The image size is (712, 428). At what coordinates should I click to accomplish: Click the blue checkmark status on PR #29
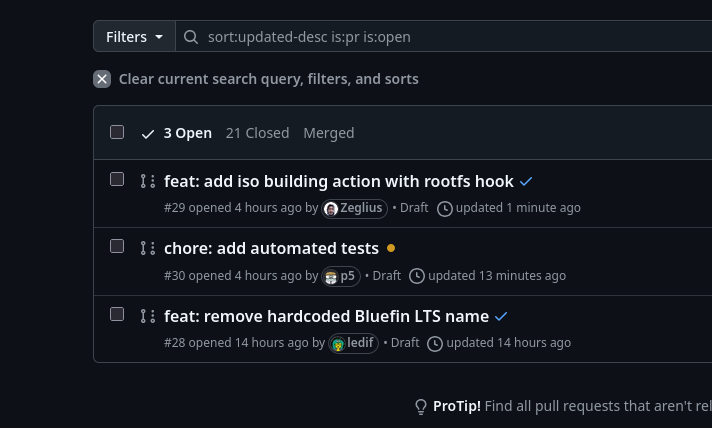pos(526,182)
